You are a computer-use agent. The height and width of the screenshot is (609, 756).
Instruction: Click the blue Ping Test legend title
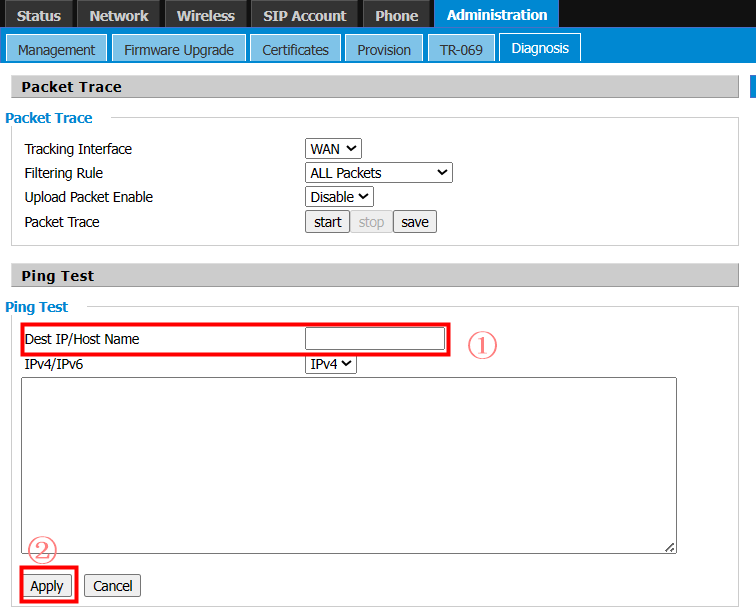coord(37,307)
